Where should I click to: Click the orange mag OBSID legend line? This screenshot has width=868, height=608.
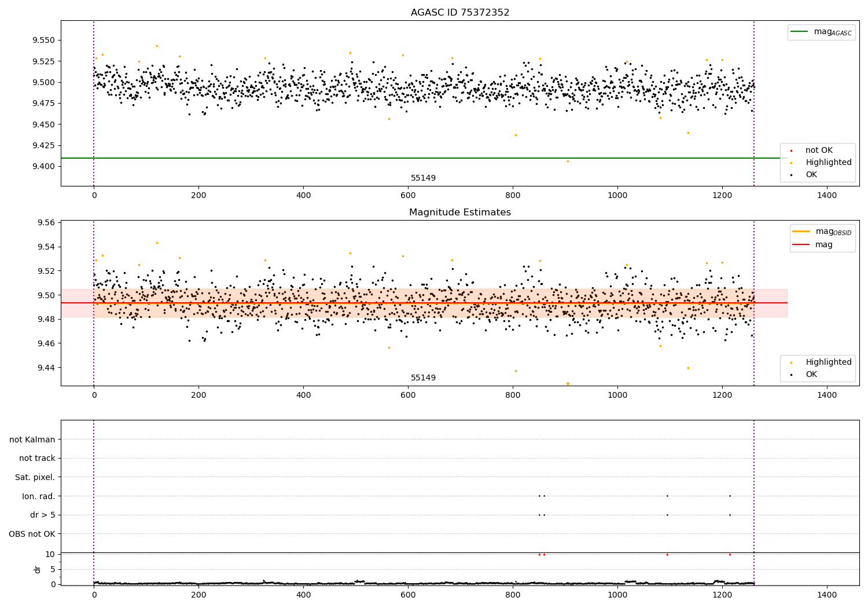[x=802, y=232]
